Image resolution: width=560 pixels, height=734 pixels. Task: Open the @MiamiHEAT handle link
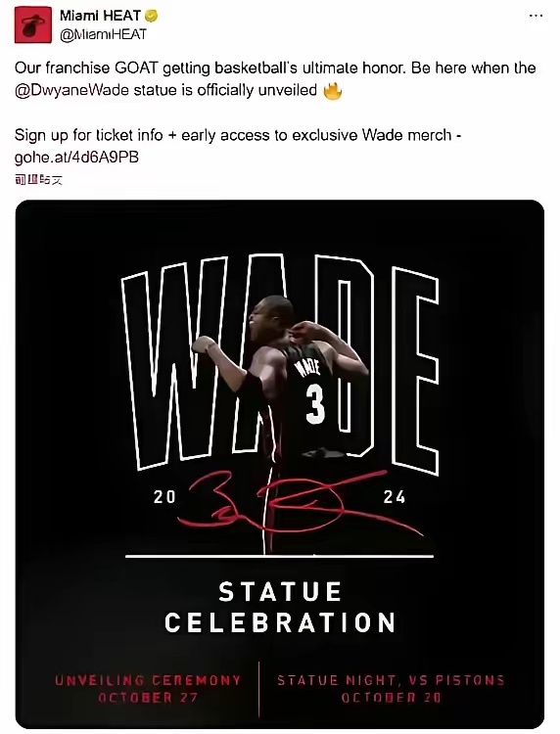[103, 34]
